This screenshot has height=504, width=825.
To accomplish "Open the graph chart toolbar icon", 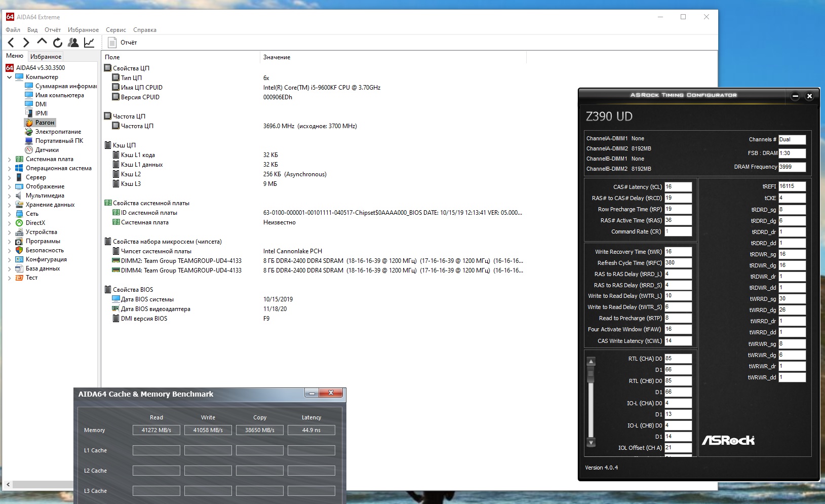I will [x=89, y=43].
